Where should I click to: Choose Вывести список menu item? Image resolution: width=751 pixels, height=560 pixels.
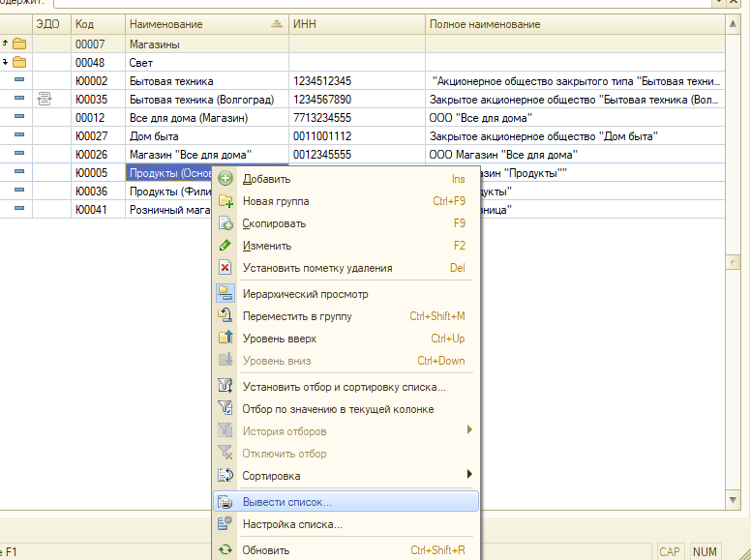click(x=345, y=502)
